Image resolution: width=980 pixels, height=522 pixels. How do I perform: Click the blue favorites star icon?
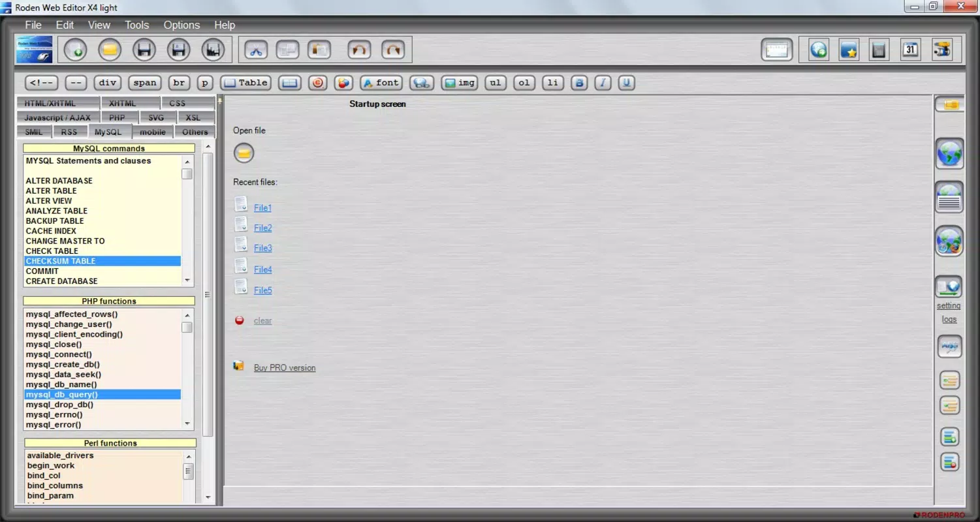[849, 50]
